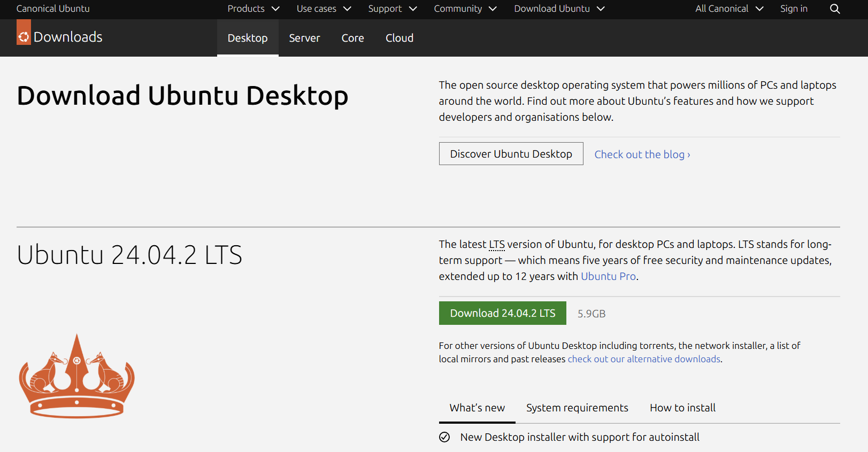The height and width of the screenshot is (452, 868).
Task: Go to the Cloud tab
Action: coord(400,38)
